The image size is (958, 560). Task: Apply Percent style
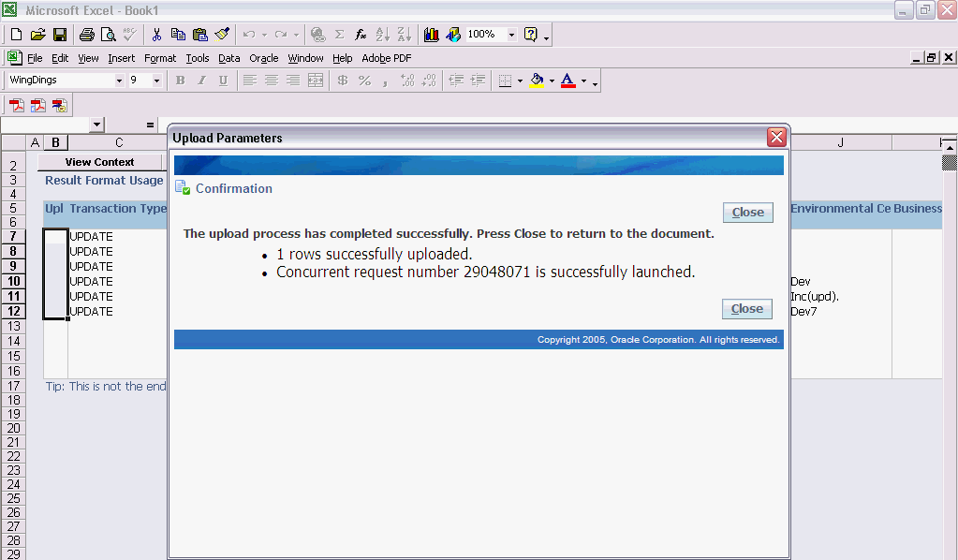(x=364, y=81)
